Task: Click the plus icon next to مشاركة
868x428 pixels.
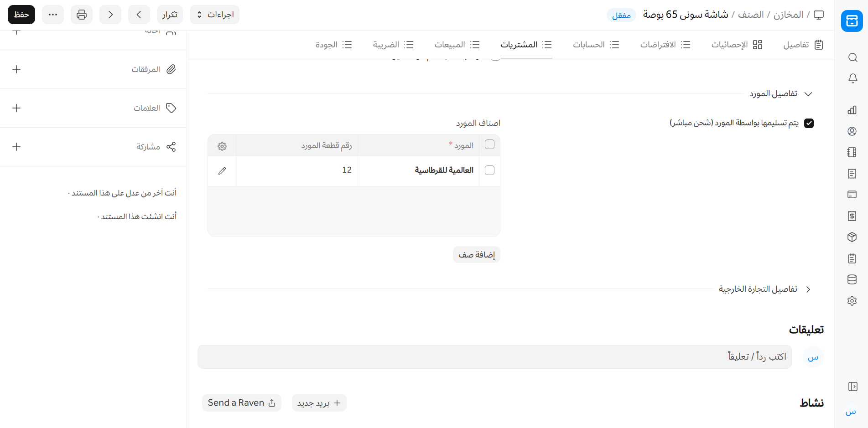Action: [x=16, y=147]
